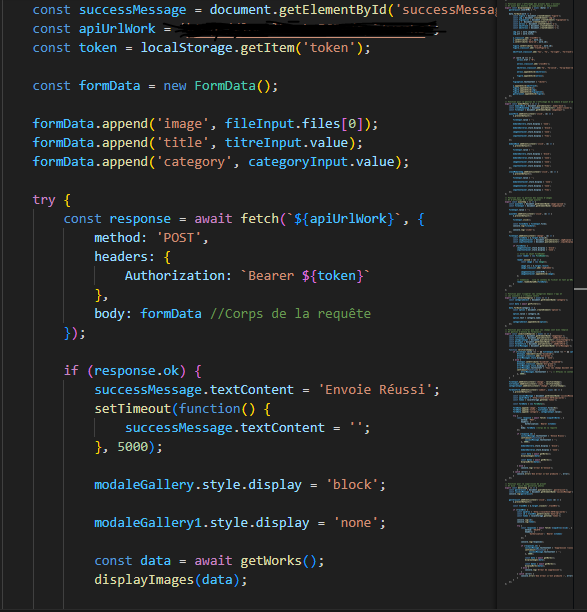Click 'Bearer' in the template string
Screen dimensions: 587x612
270,276
